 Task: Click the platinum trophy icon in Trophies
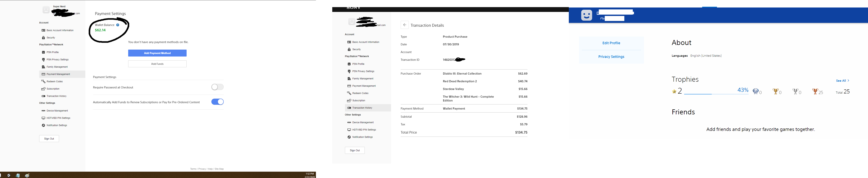point(755,91)
